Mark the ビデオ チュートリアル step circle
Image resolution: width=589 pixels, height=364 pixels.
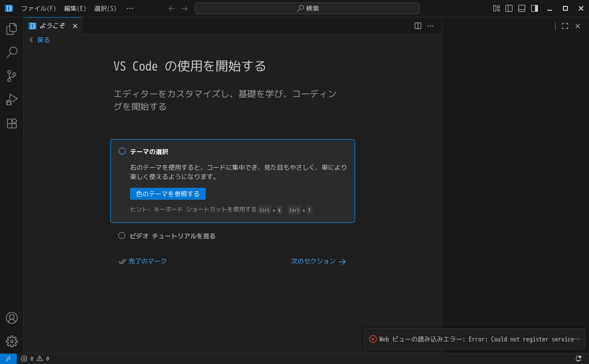pos(122,235)
